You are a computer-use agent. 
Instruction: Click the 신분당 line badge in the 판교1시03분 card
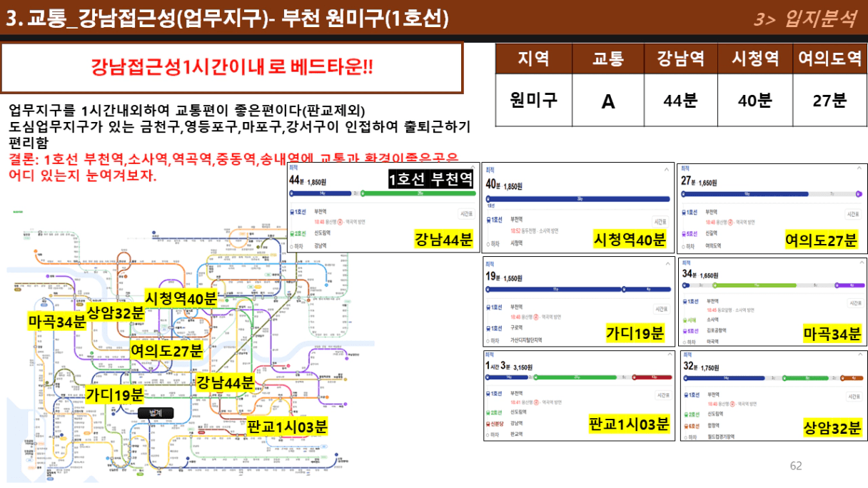495,423
